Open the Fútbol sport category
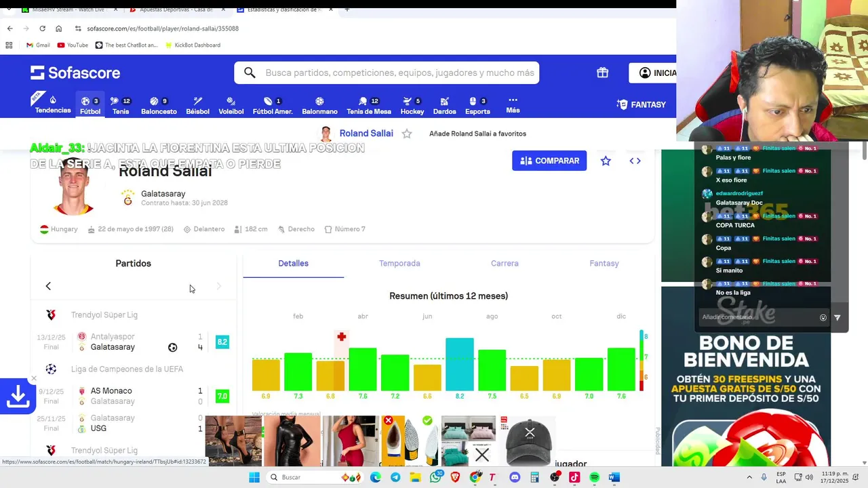 90,105
